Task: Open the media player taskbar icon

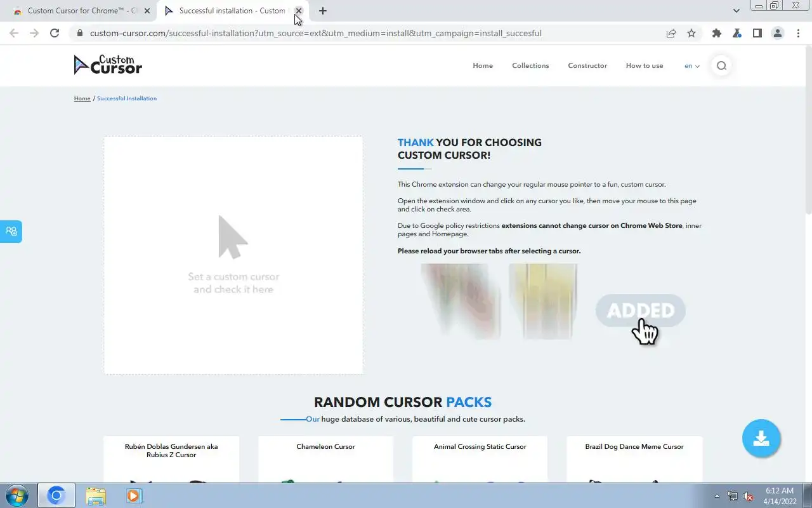Action: click(134, 495)
